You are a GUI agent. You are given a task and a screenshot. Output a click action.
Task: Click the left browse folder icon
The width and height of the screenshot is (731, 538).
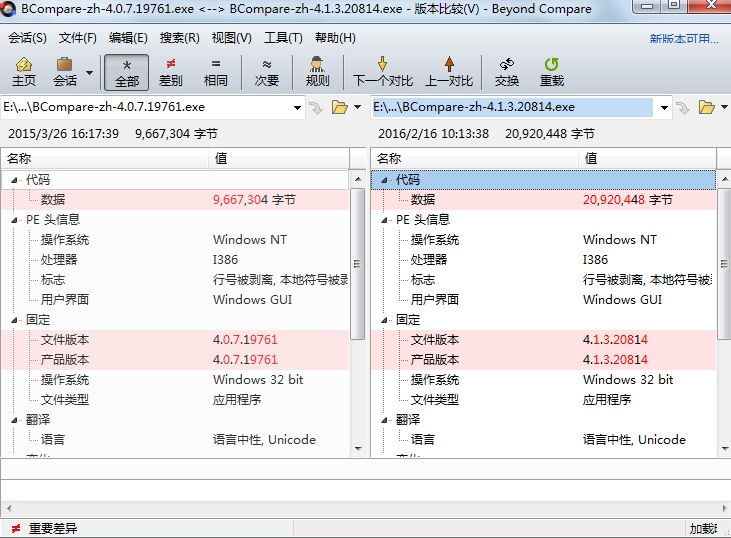[x=339, y=107]
